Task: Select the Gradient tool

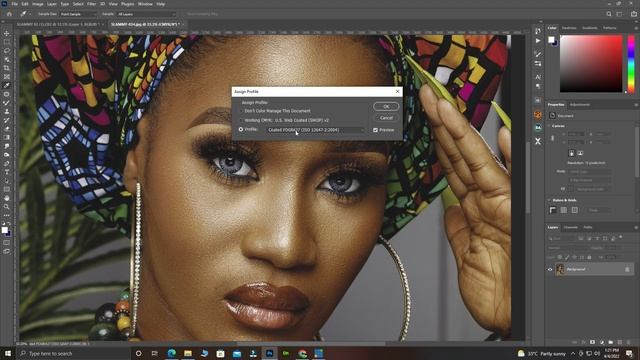Action: 7,138
